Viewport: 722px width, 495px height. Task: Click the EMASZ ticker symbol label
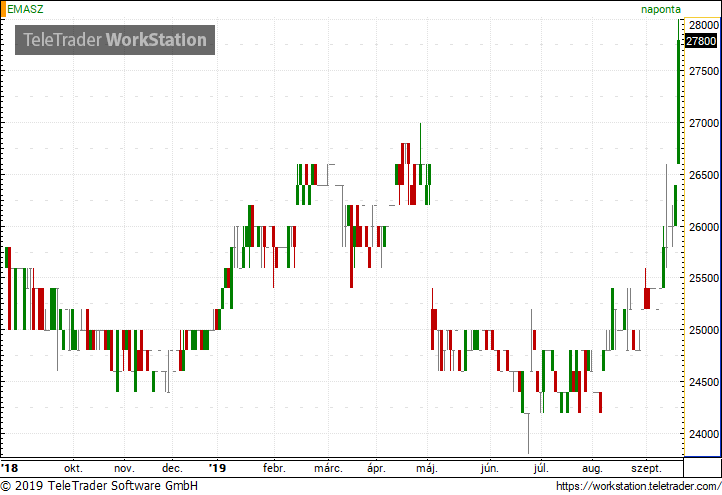[25, 9]
